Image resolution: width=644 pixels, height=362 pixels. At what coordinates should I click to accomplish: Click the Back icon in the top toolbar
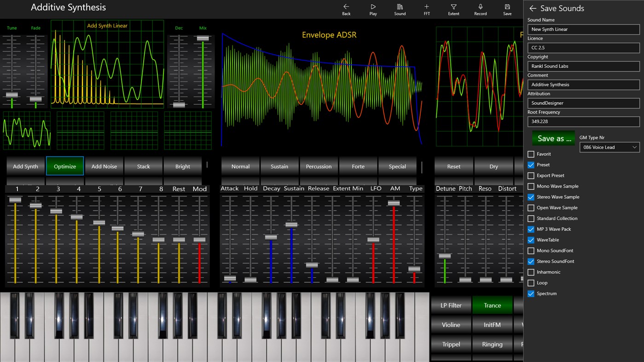click(346, 9)
